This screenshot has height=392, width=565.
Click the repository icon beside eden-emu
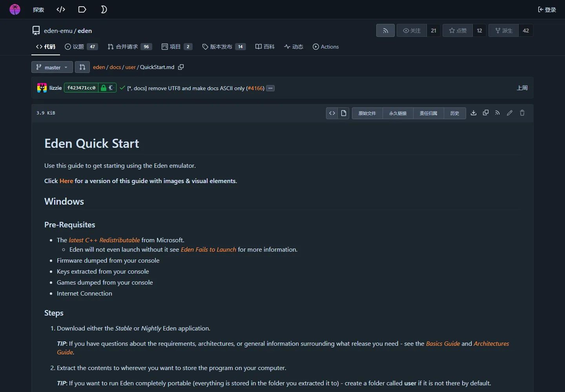point(36,31)
